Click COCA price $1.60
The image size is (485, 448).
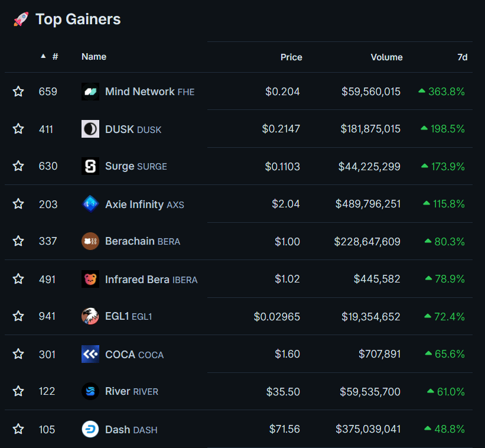click(x=287, y=354)
